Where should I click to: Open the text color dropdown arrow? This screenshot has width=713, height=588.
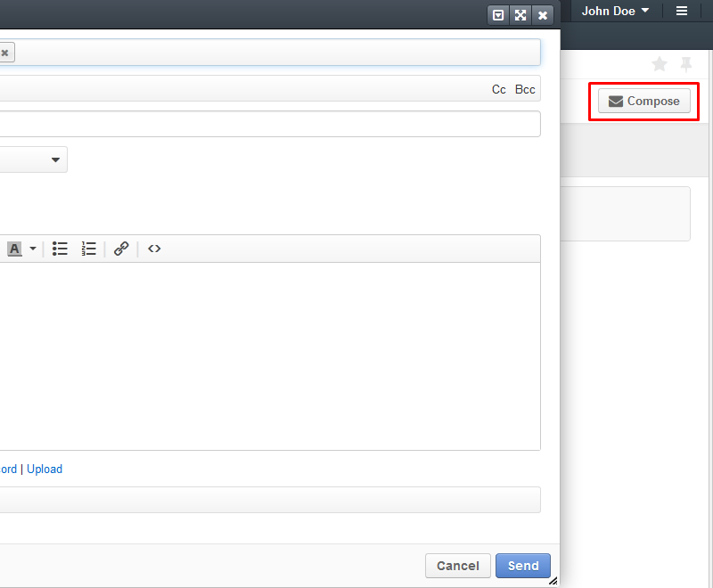tap(33, 249)
